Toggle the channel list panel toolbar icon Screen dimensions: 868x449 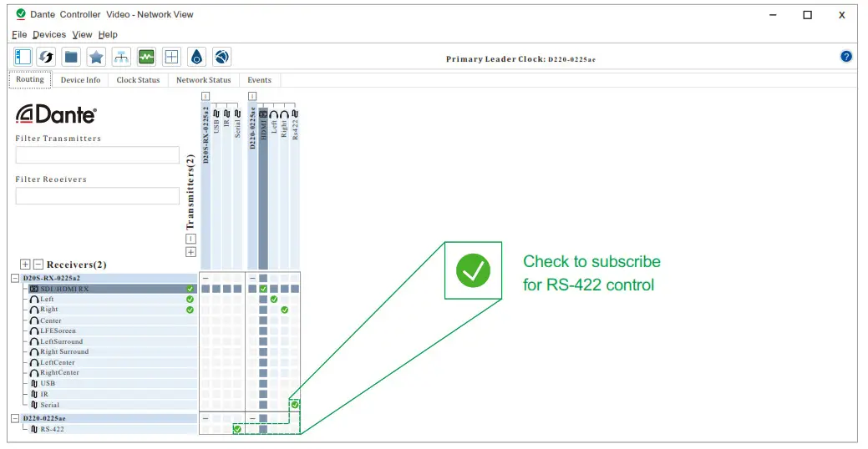pyautogui.click(x=23, y=57)
